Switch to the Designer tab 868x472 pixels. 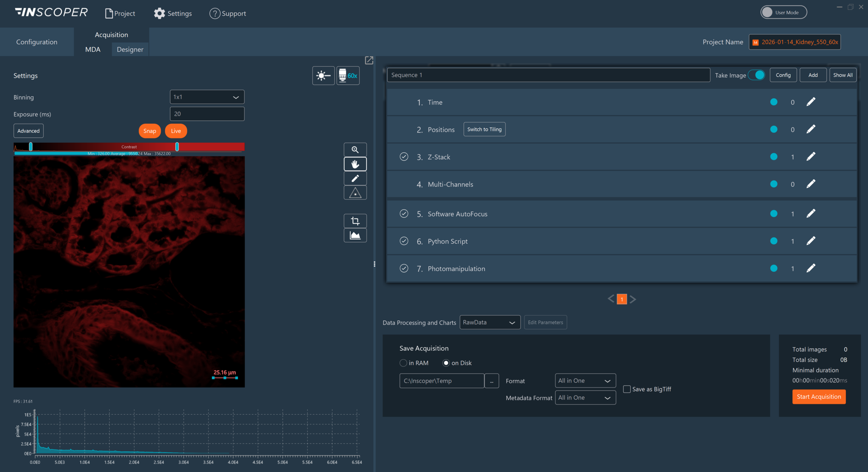click(130, 50)
